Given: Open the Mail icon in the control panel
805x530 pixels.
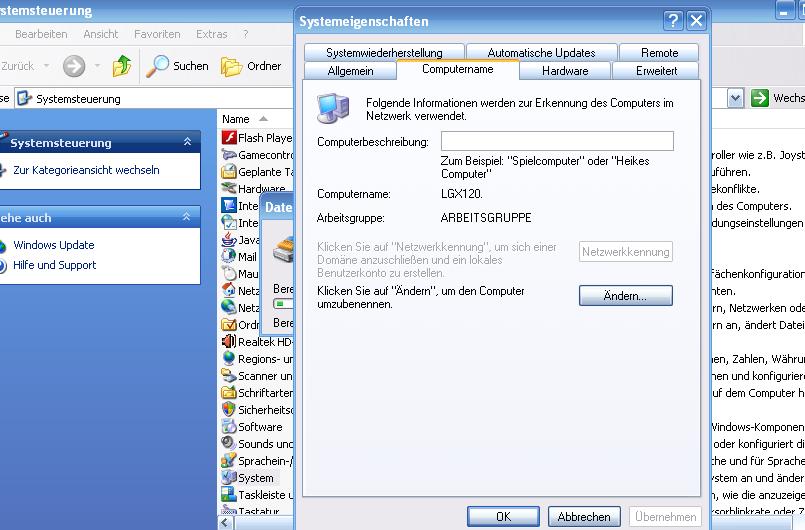Looking at the screenshot, I should click(229, 256).
